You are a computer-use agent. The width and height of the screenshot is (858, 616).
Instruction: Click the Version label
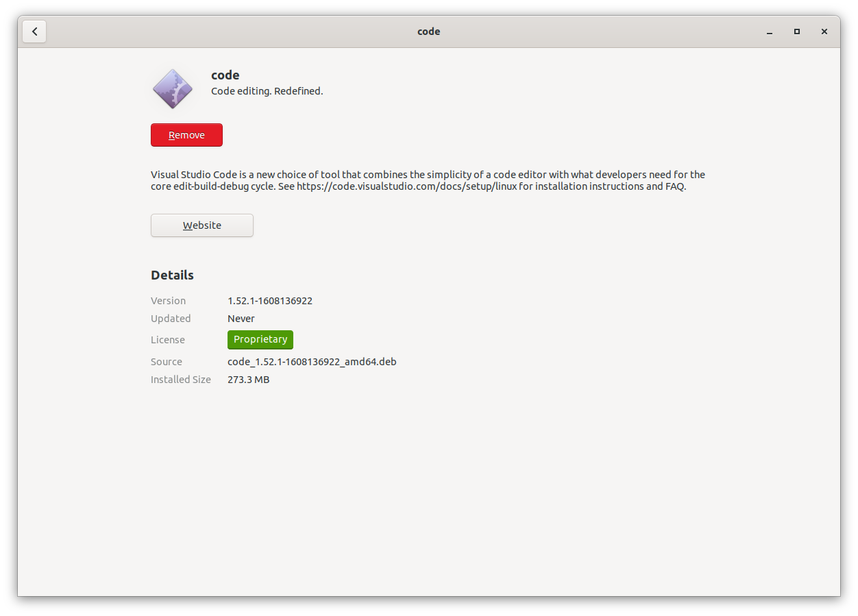click(x=168, y=301)
